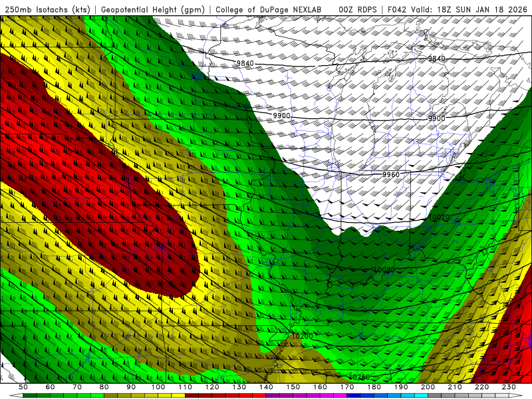Click the dark blue swatch right of 170
This screenshot has height=399, width=532.
354,396
